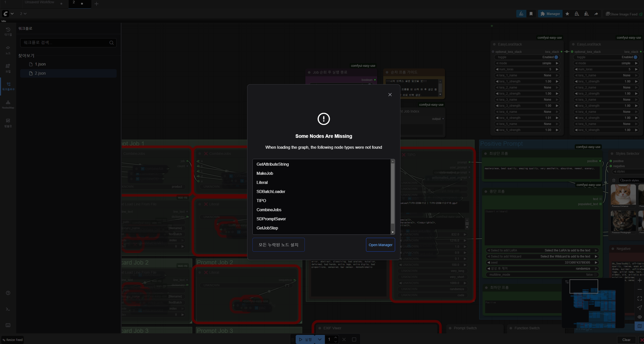This screenshot has width=644, height=344.
Task: Expand the run button dropdown arrow
Action: click(x=320, y=339)
